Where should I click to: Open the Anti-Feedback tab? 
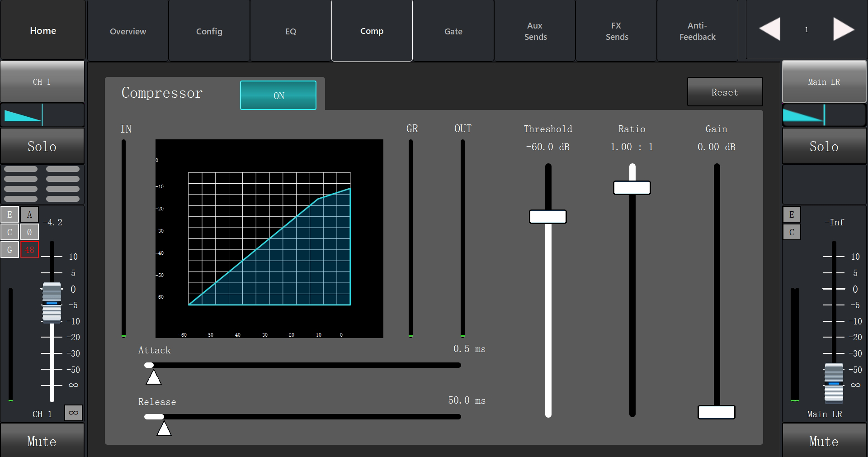click(698, 31)
